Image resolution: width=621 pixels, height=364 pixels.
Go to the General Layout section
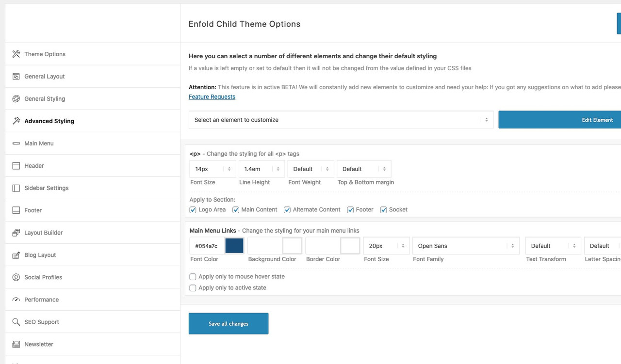[x=93, y=76]
